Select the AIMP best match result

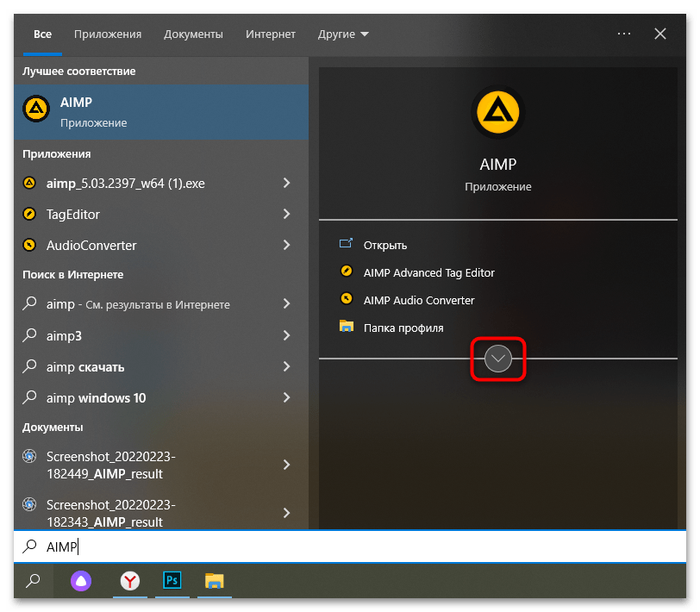161,112
